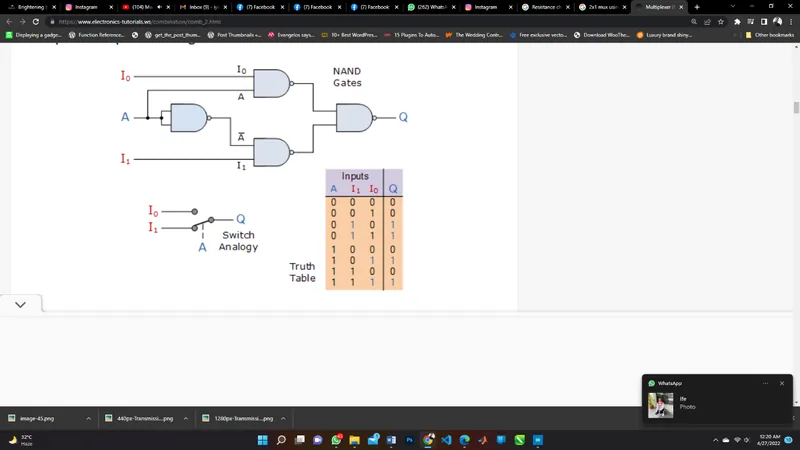This screenshot has width=800, height=450.
Task: Open the zoom magnifier in address bar
Action: point(694,22)
